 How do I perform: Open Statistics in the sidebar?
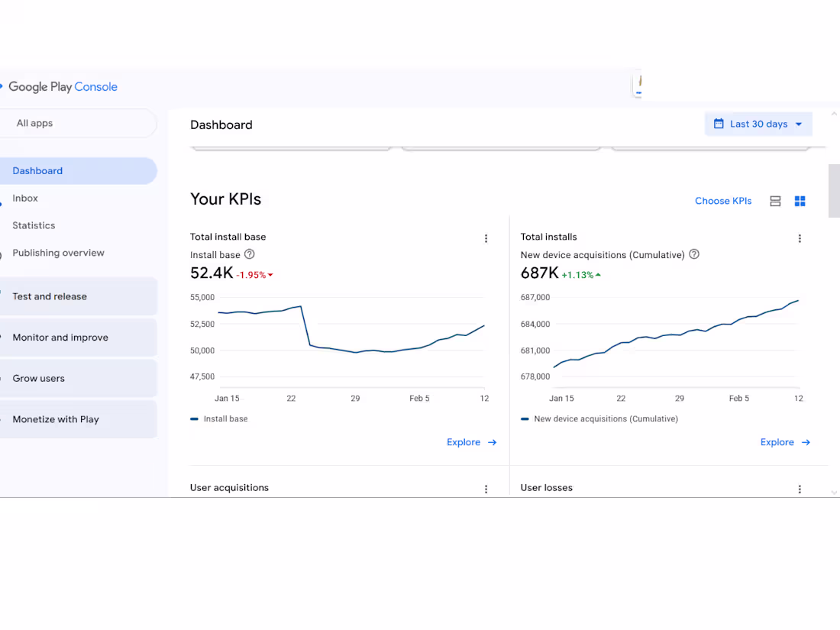[x=34, y=225]
